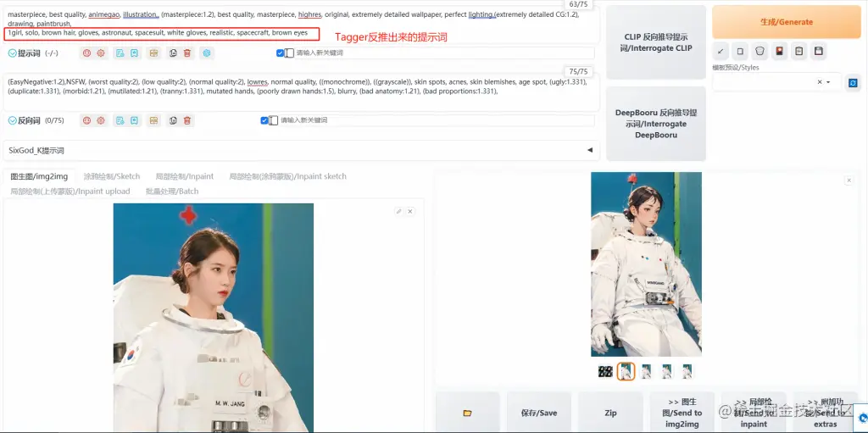Click the orange 生成/Generate button
Image resolution: width=868 pixels, height=433 pixels.
pos(786,22)
